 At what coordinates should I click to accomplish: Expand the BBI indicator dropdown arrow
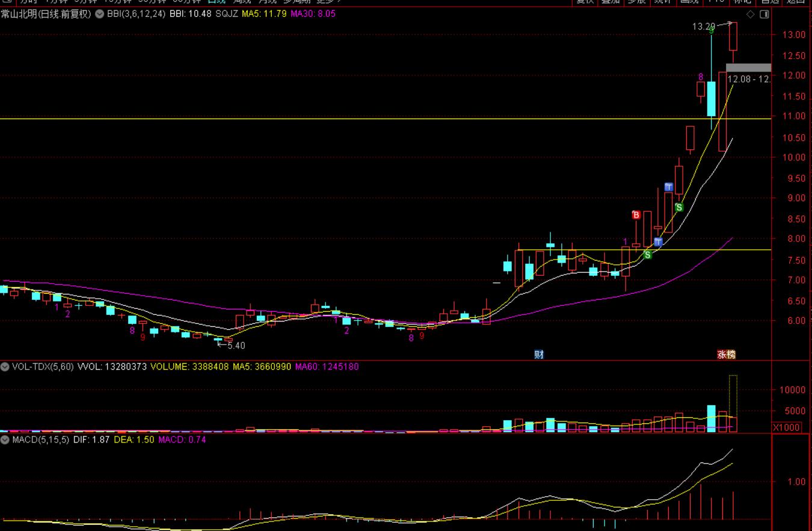[x=99, y=13]
